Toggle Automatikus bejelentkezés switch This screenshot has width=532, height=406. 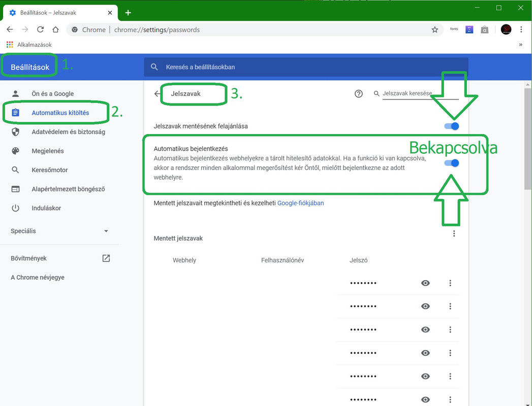click(x=452, y=163)
